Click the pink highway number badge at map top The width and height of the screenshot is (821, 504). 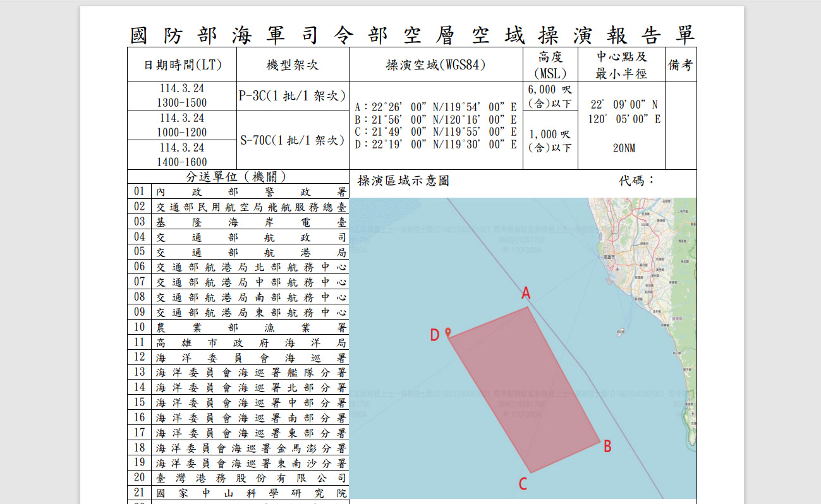[x=609, y=200]
